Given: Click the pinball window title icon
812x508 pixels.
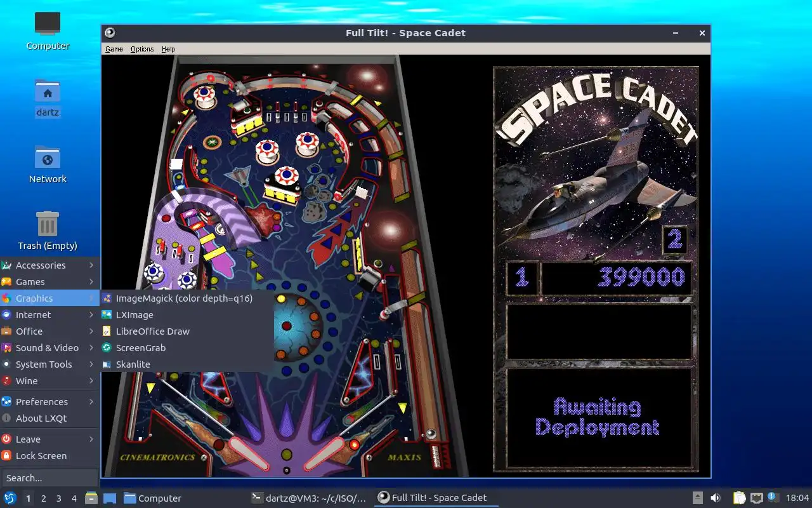Looking at the screenshot, I should 110,33.
